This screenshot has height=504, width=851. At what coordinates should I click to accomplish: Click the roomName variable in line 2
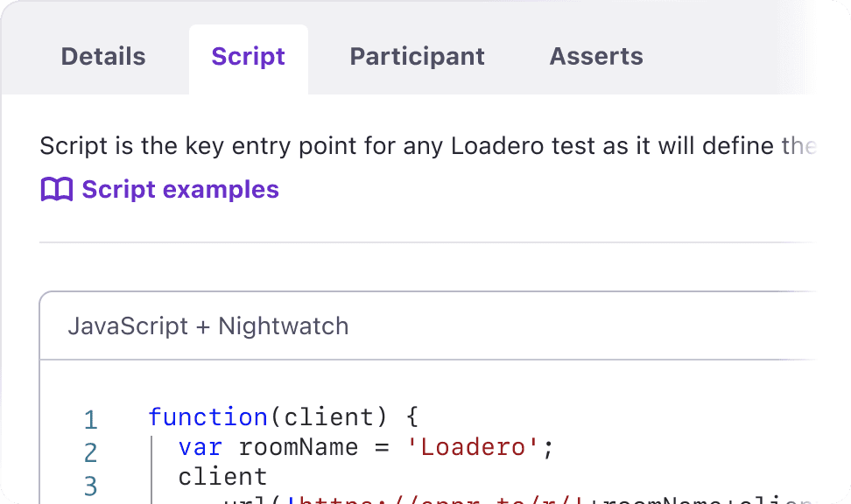coord(299,448)
